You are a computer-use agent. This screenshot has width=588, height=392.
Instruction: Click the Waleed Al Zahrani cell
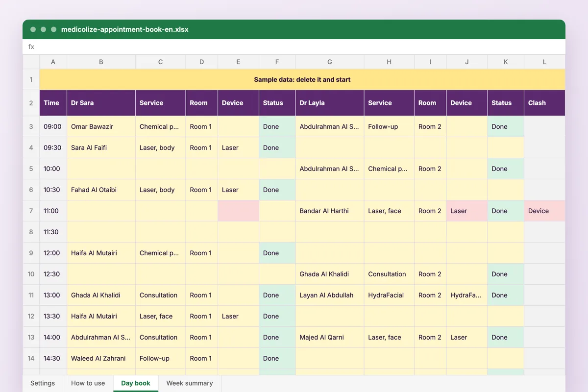[x=101, y=358]
